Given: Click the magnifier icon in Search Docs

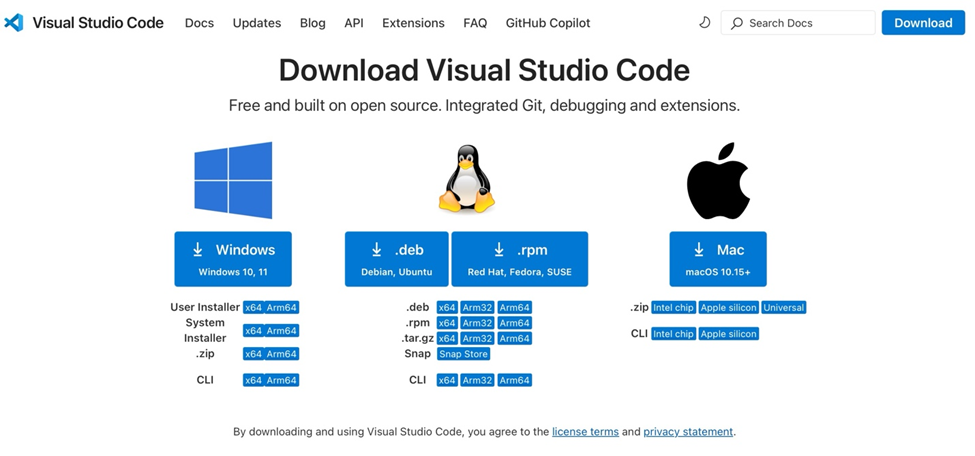Looking at the screenshot, I should point(737,24).
